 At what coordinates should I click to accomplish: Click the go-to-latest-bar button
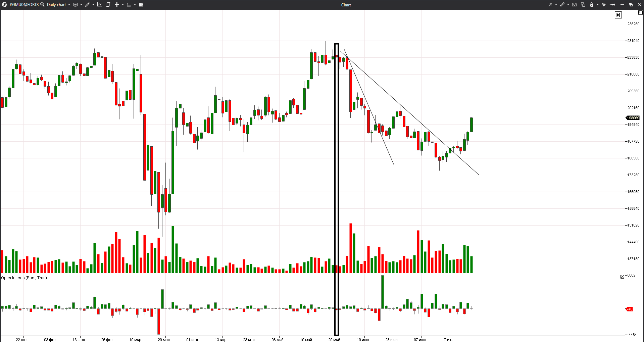click(x=618, y=15)
